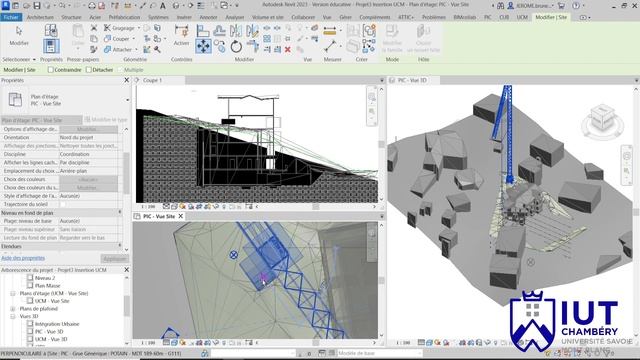The height and width of the screenshot is (360, 640).
Task: Click the Modifier le type button
Action: 106,120
